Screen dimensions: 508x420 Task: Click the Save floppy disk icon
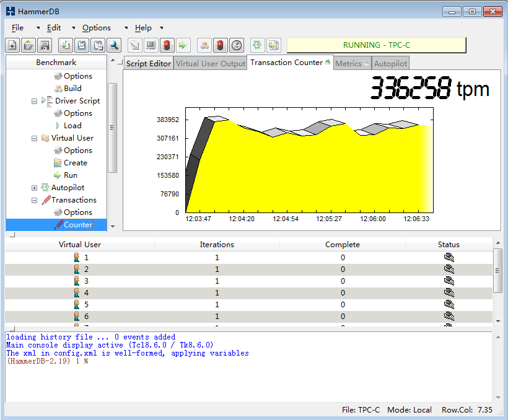[45, 45]
